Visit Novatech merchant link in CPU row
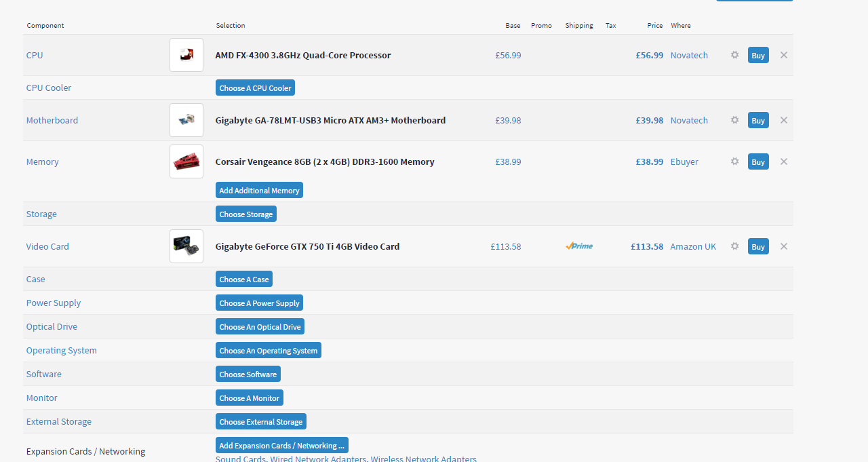Viewport: 868px width, 462px height. coord(689,55)
